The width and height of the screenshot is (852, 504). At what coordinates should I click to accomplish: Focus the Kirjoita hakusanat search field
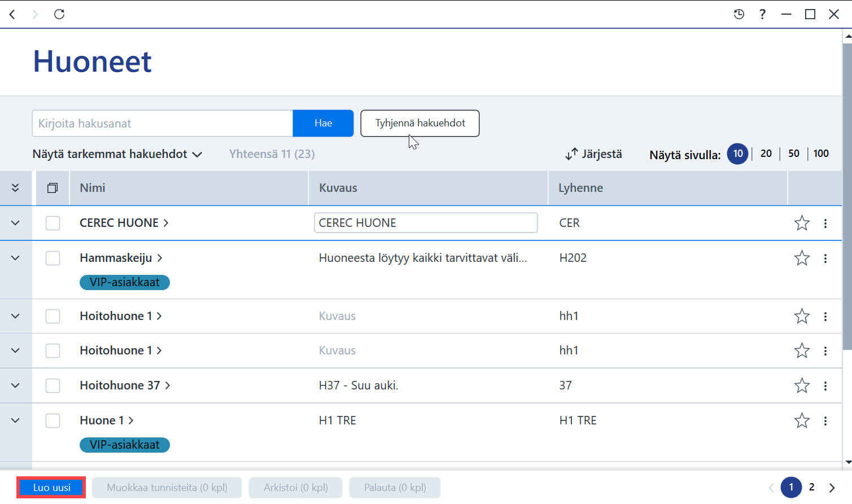(163, 124)
